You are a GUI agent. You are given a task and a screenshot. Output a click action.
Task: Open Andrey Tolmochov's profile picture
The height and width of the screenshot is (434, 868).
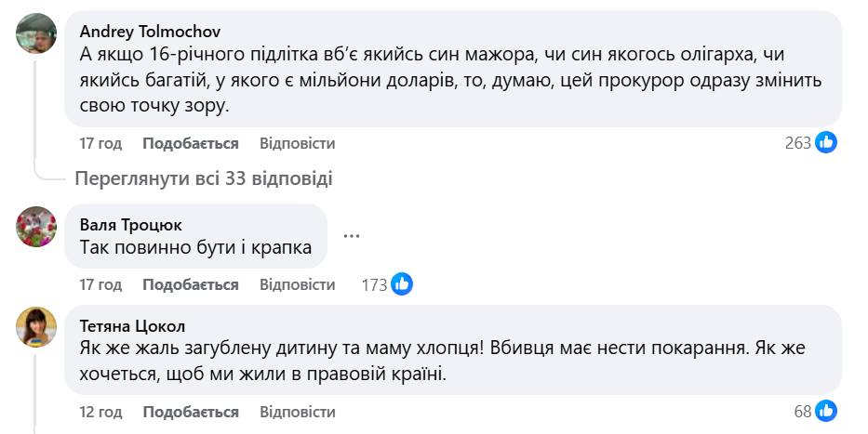click(37, 36)
